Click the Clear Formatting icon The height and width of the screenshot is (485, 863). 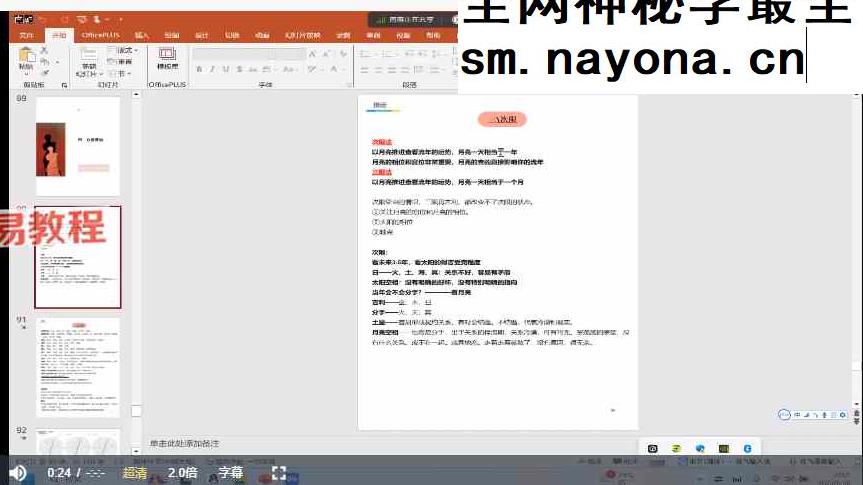click(343, 54)
